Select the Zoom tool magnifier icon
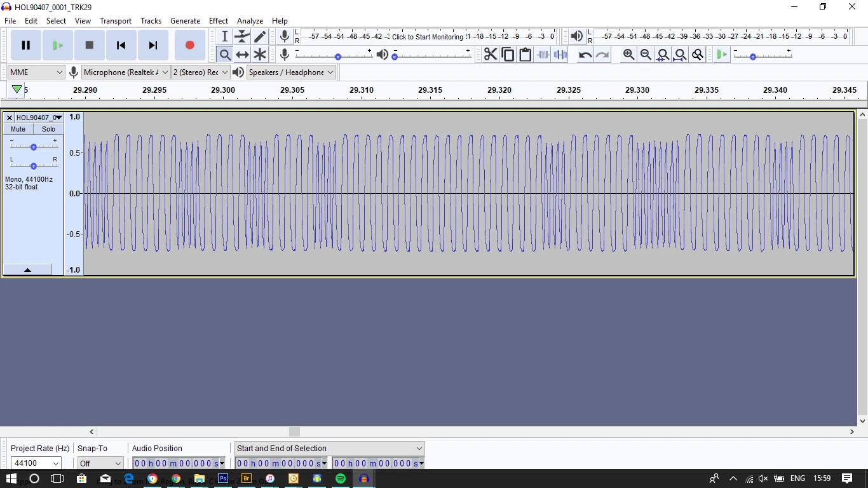The height and width of the screenshot is (488, 868). tap(224, 55)
